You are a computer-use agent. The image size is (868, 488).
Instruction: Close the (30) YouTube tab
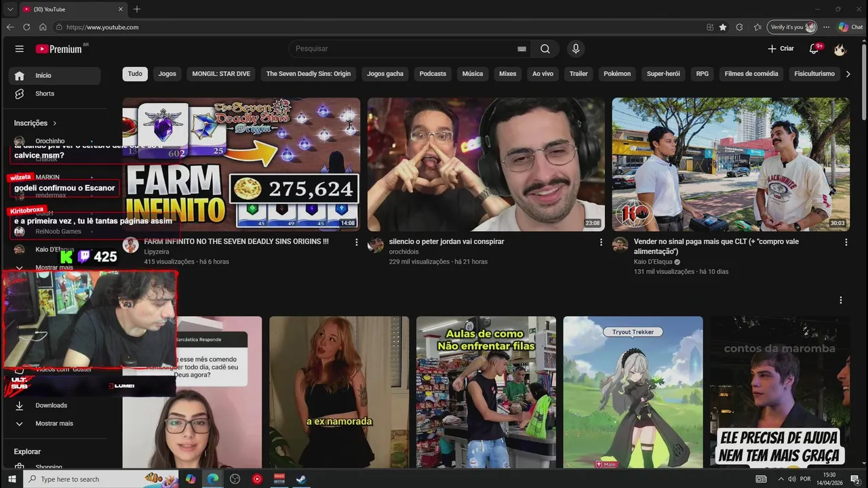(x=121, y=9)
